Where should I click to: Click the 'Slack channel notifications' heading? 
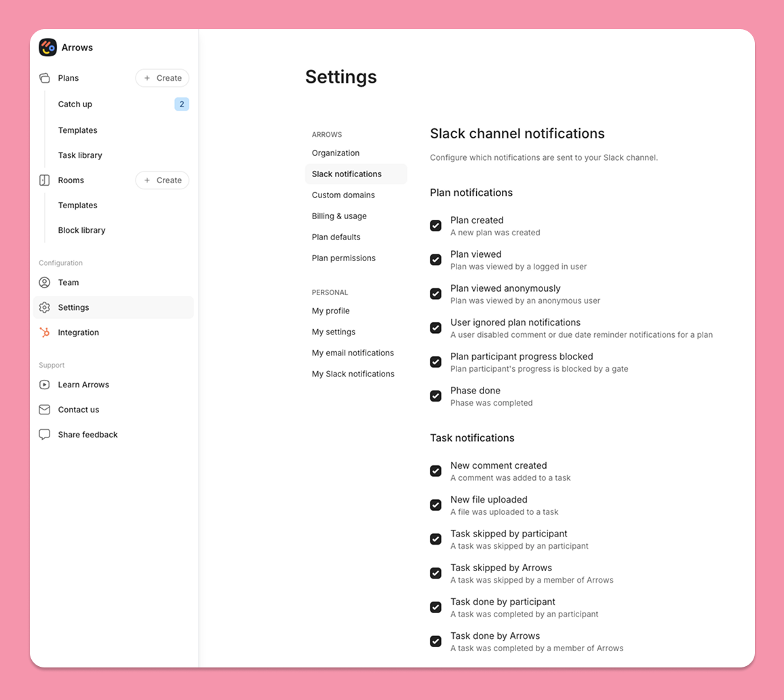pyautogui.click(x=517, y=134)
